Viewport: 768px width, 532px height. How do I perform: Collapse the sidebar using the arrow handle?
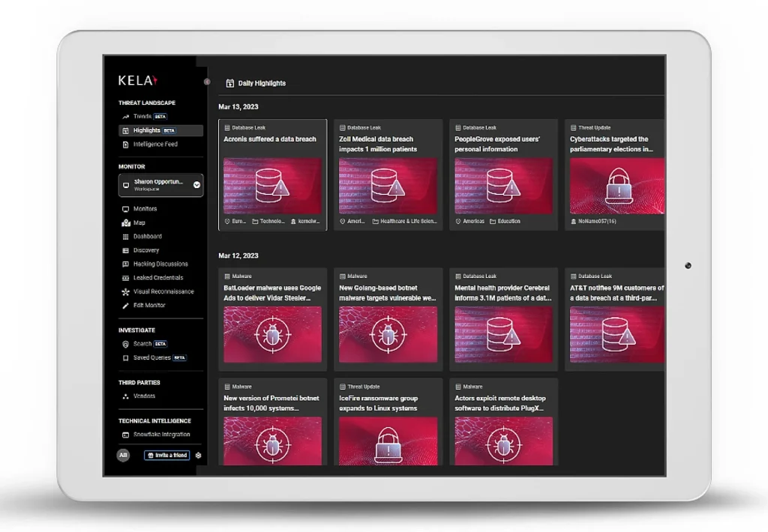coord(207,82)
